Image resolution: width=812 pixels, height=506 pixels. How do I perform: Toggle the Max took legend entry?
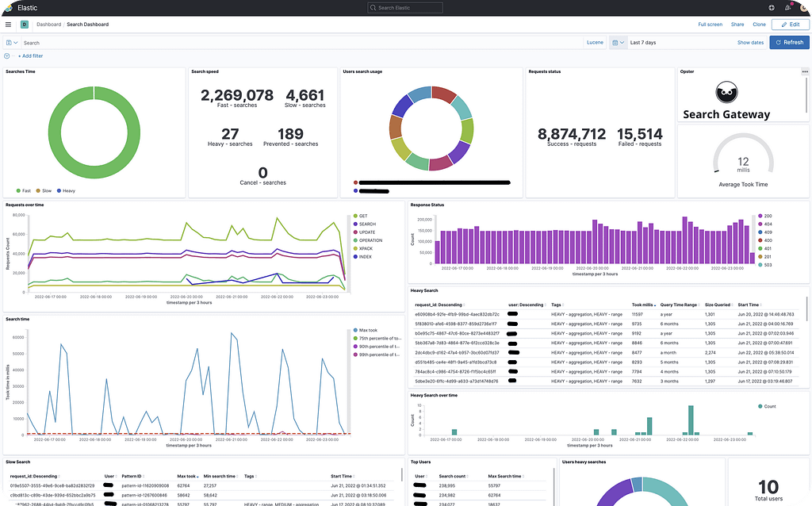[365, 330]
